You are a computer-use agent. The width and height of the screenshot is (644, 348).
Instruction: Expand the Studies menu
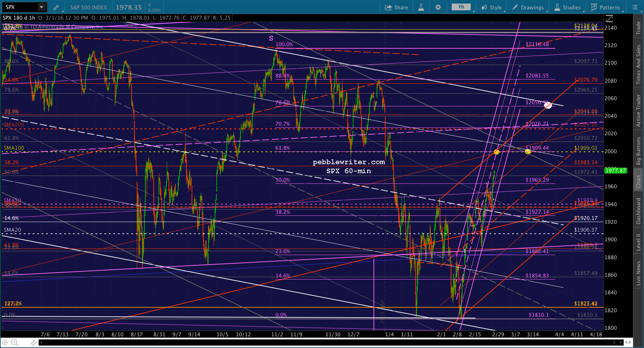(568, 7)
